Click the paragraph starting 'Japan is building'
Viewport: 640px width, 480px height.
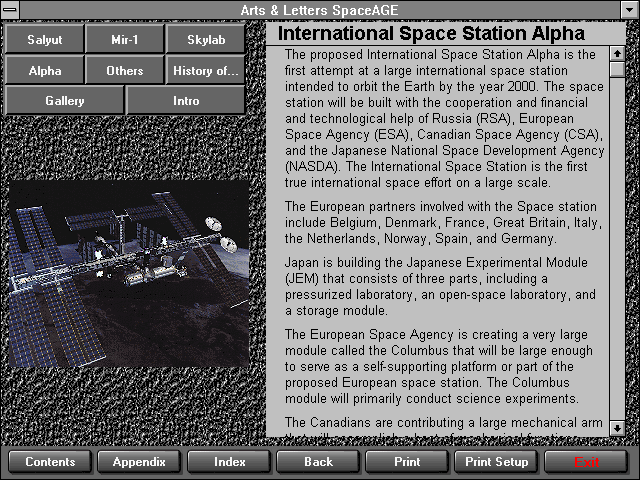tap(440, 286)
